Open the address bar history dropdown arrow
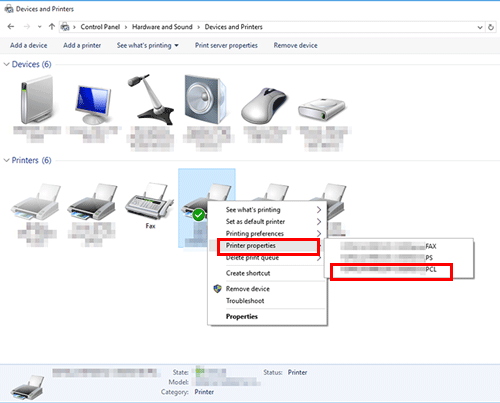The height and width of the screenshot is (403, 500). [x=480, y=27]
